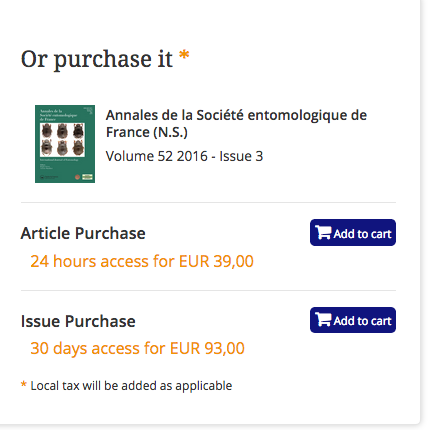Click the Issue Purchase heading
Viewport: 430px width, 430px height.
click(x=78, y=321)
